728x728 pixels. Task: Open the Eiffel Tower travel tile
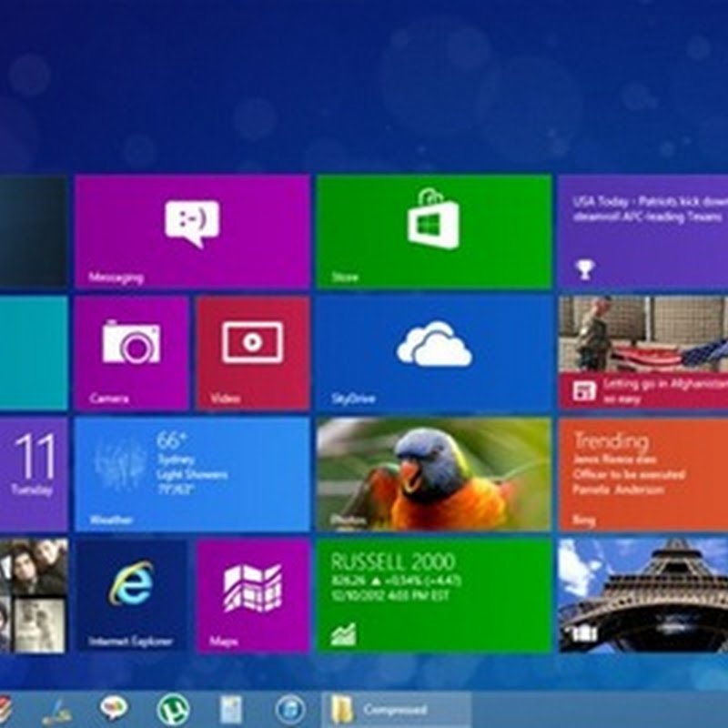pyautogui.click(x=642, y=595)
